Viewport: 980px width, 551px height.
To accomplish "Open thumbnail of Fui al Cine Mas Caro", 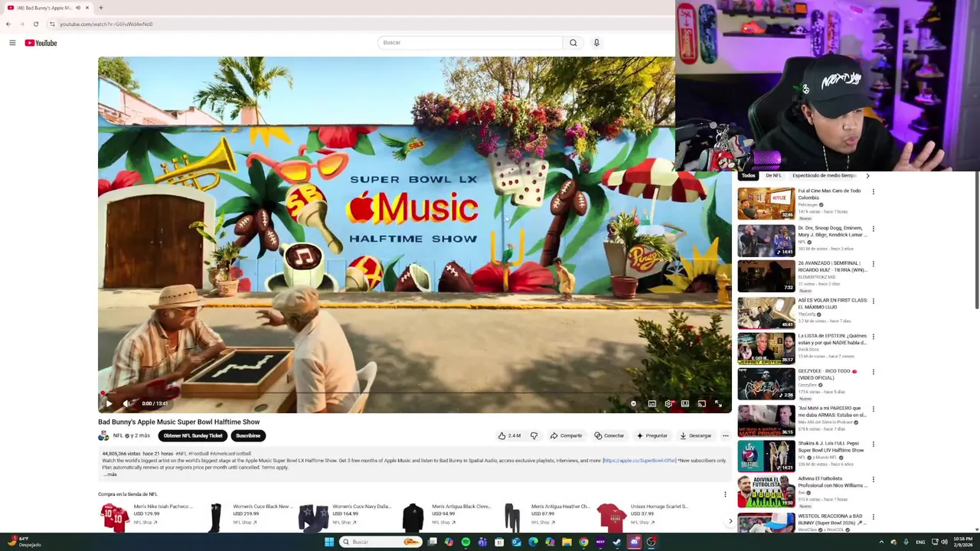I will point(766,204).
